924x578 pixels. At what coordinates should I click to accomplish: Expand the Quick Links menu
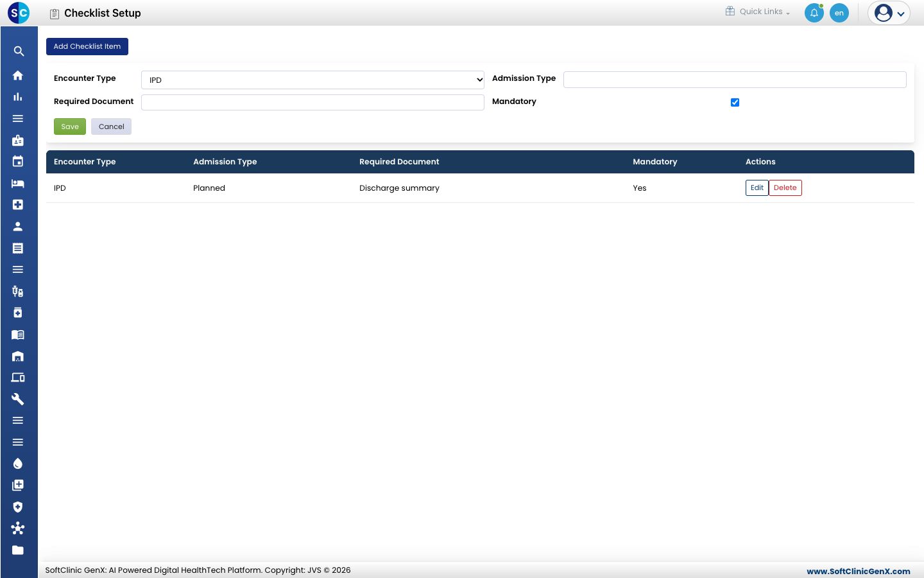(758, 12)
